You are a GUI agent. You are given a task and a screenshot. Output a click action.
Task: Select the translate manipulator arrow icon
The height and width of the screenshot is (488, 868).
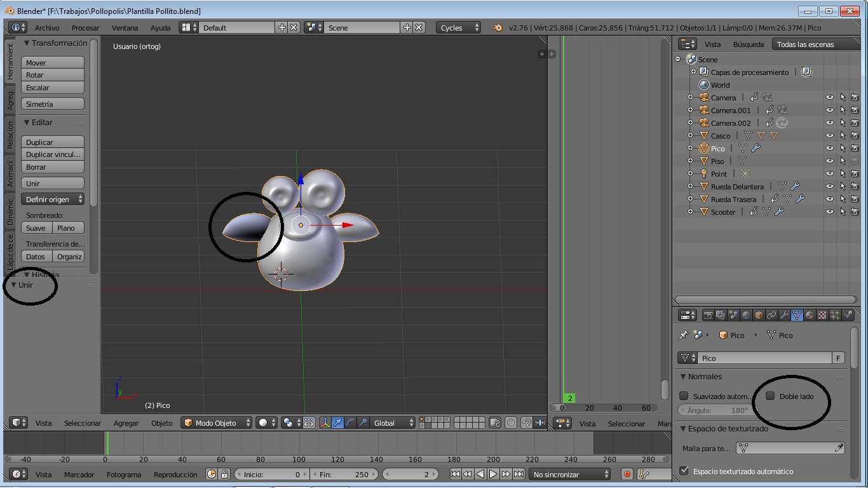pos(338,423)
